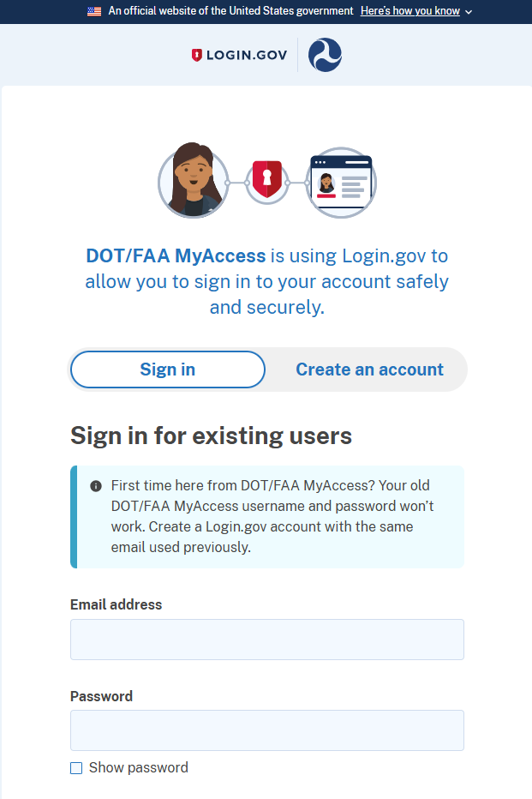532x799 pixels.
Task: Focus the Email address field
Action: click(267, 640)
